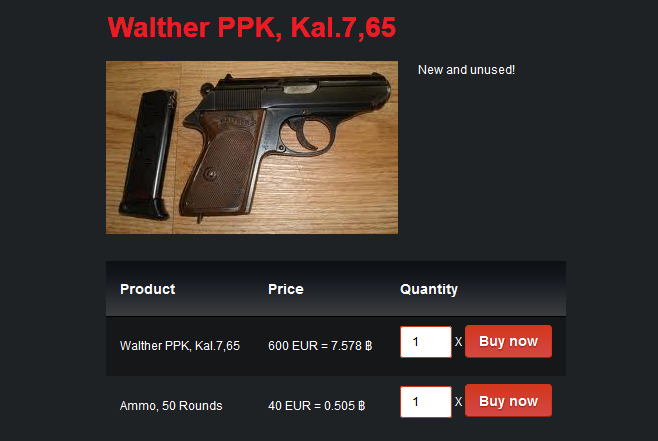Select the Quantity column header

(x=429, y=290)
